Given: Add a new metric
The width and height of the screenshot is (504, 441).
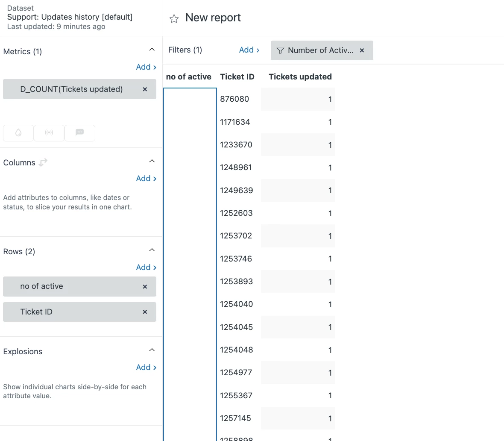Looking at the screenshot, I should (146, 67).
